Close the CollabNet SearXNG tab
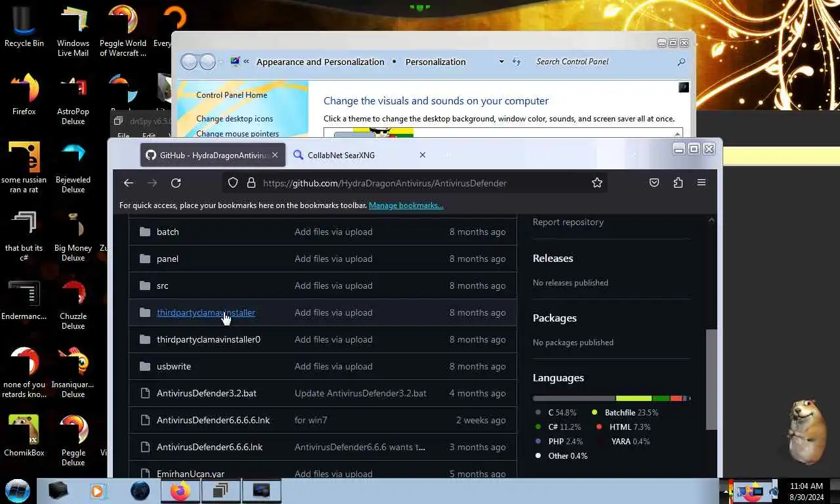840x504 pixels. (423, 155)
